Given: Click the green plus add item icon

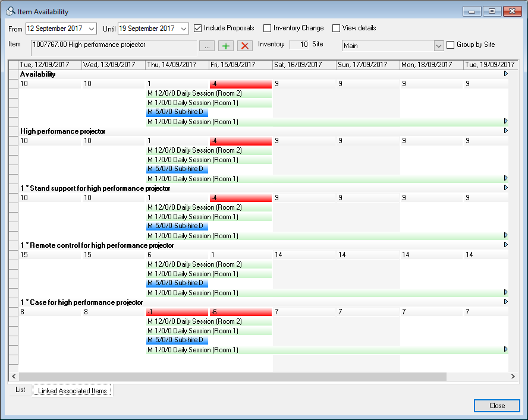Looking at the screenshot, I should (226, 46).
